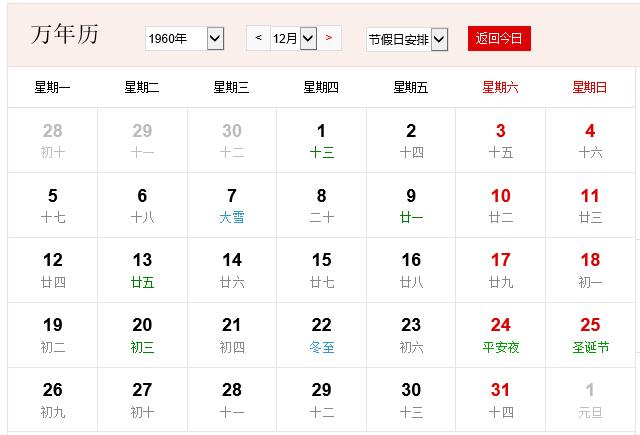Click the 星期三 column header
Screen dimensions: 640x435
pyautogui.click(x=231, y=87)
